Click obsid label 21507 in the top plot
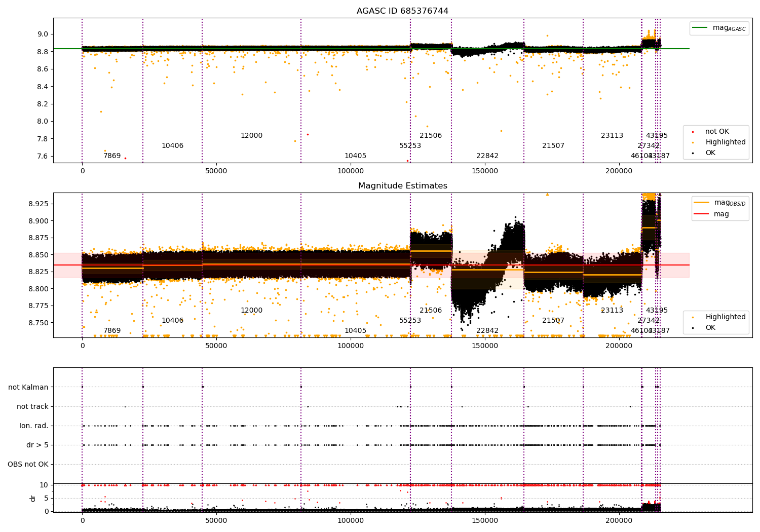This screenshot has width=760, height=532. pos(553,146)
